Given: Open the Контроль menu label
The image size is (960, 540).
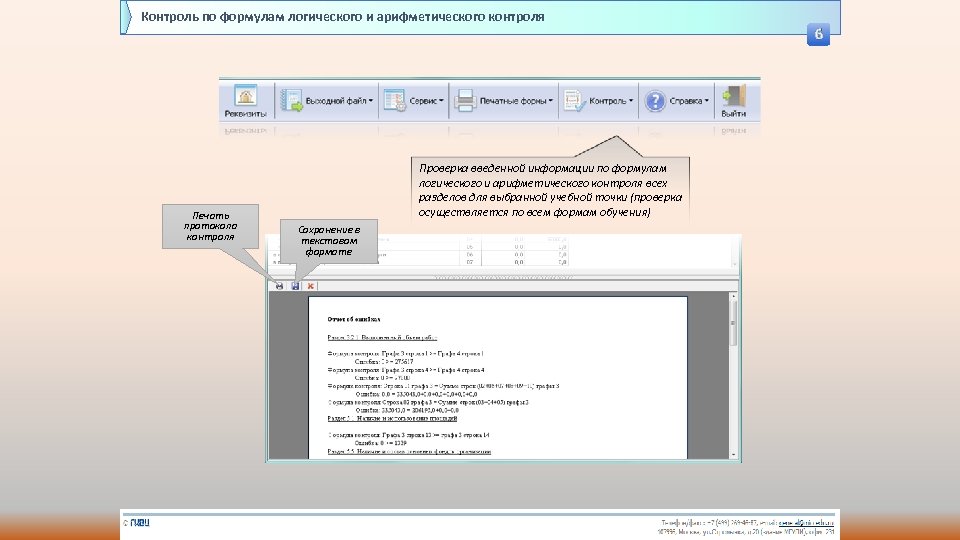Looking at the screenshot, I should coord(607,101).
